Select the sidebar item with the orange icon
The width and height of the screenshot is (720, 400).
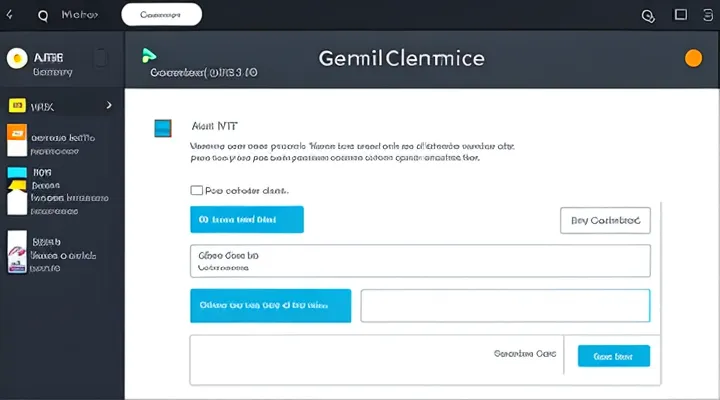click(x=16, y=141)
